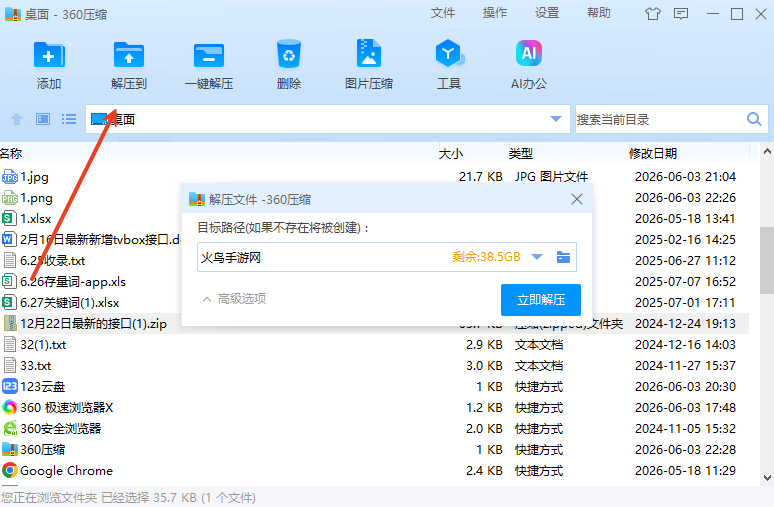Close the 解压文件 dialog
Image resolution: width=774 pixels, height=507 pixels.
[x=577, y=199]
